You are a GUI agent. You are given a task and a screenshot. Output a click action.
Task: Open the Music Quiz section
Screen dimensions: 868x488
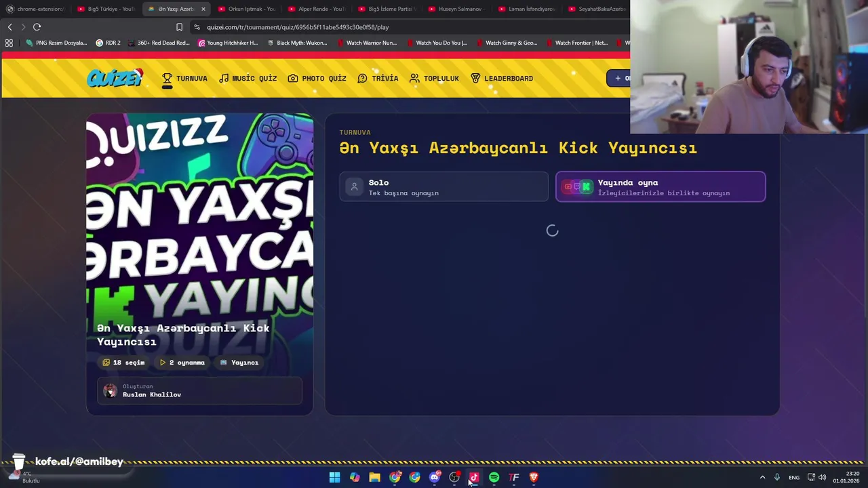coord(248,79)
